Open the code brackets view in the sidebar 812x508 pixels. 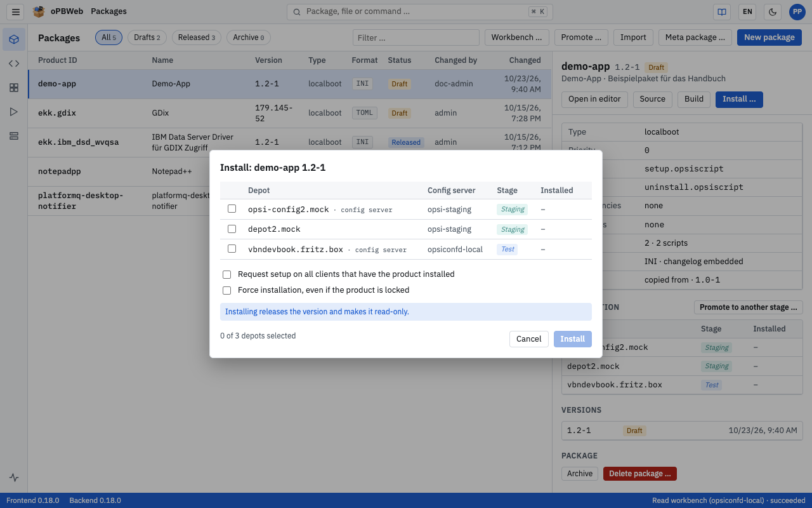click(x=14, y=63)
